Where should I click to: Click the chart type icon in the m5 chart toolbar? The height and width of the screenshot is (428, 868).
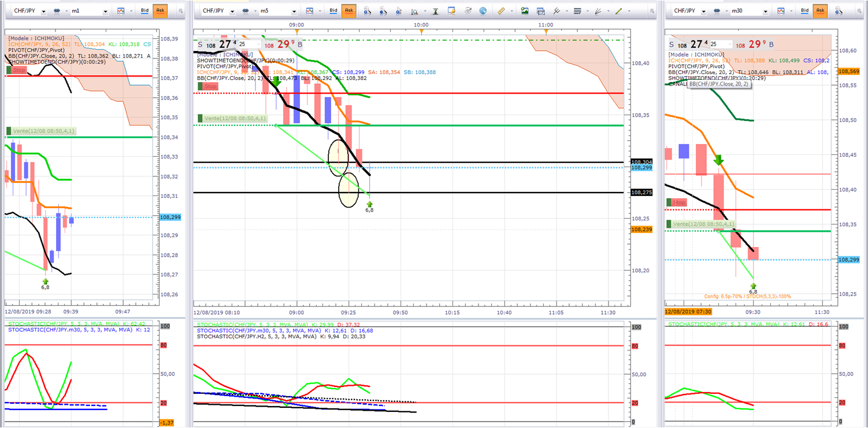pyautogui.click(x=310, y=11)
